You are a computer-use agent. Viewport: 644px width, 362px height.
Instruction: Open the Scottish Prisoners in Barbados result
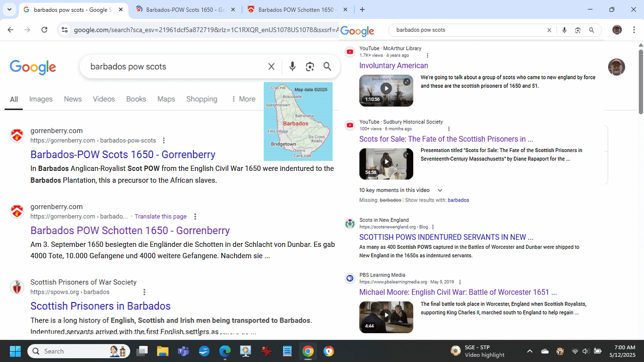[100, 306]
